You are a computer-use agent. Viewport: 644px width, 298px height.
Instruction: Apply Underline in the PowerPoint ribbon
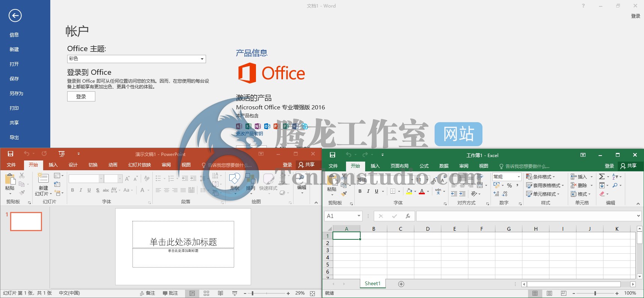click(x=89, y=190)
